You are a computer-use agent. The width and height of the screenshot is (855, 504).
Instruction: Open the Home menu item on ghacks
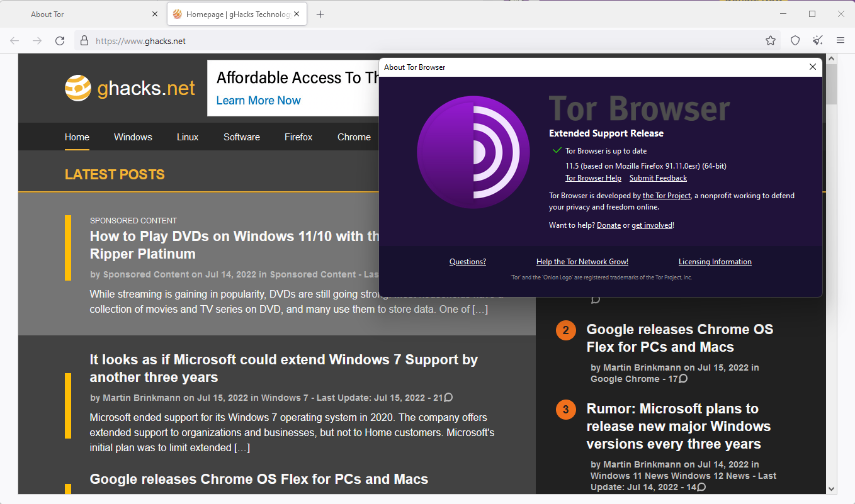click(77, 137)
